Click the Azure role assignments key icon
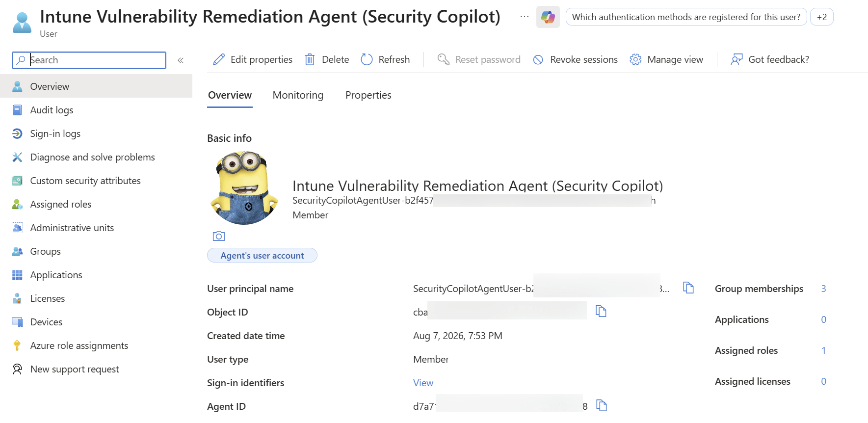This screenshot has width=868, height=423. coord(17,345)
